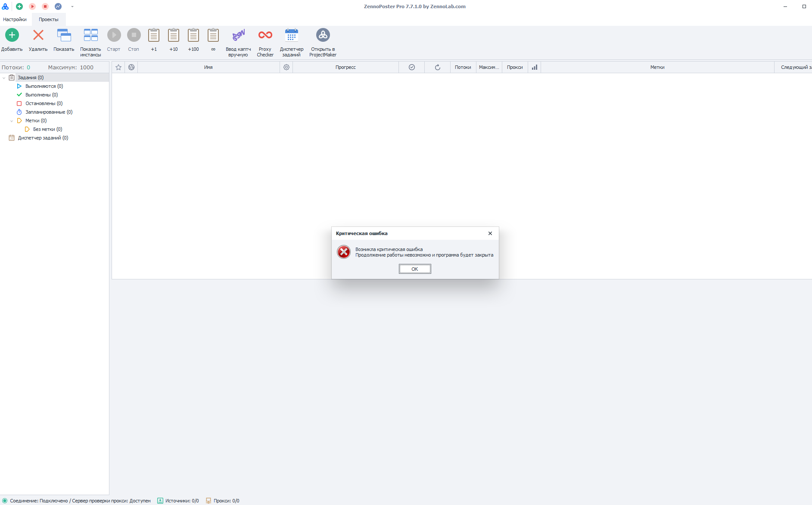Click the Стоп button in the ribbon
The image size is (812, 505).
[134, 35]
